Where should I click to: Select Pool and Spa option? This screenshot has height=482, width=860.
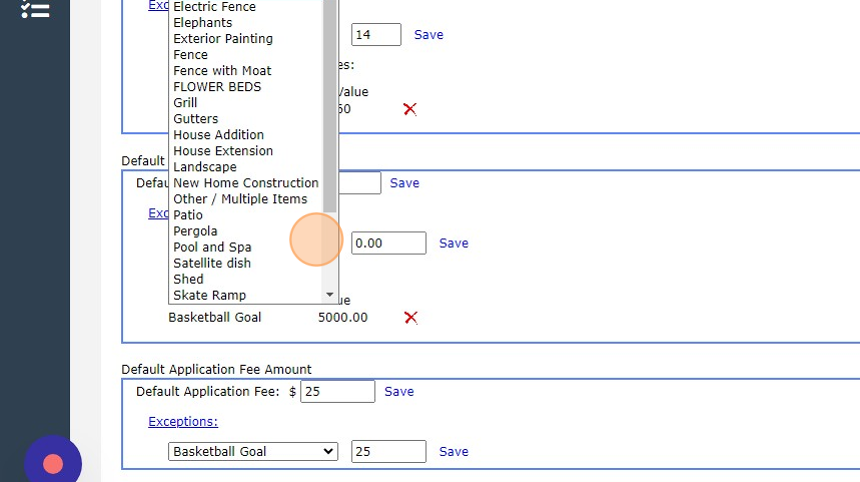212,247
